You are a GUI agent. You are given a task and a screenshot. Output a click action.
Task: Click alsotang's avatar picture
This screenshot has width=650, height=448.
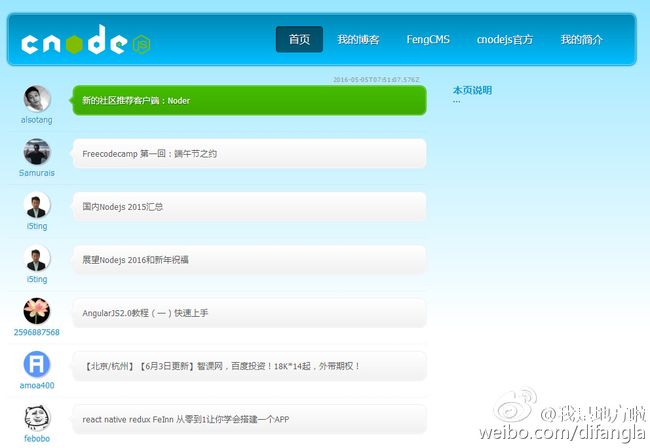click(37, 99)
